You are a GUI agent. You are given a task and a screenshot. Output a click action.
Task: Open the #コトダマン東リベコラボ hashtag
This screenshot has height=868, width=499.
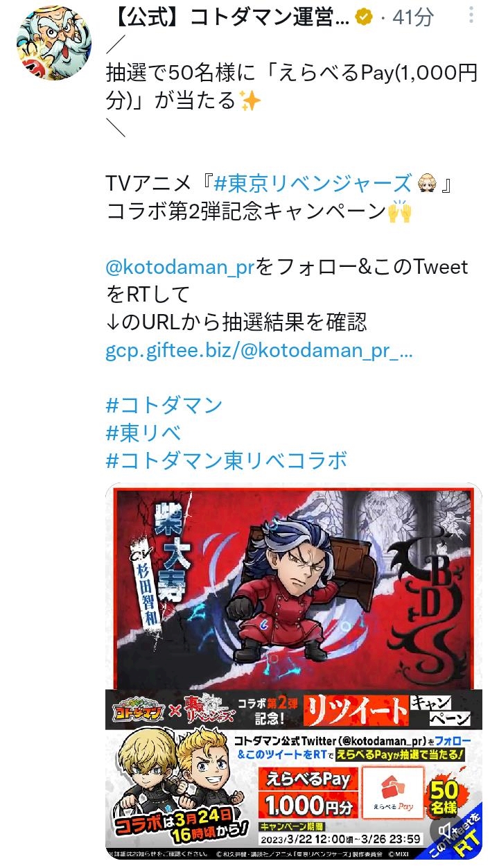tap(226, 460)
